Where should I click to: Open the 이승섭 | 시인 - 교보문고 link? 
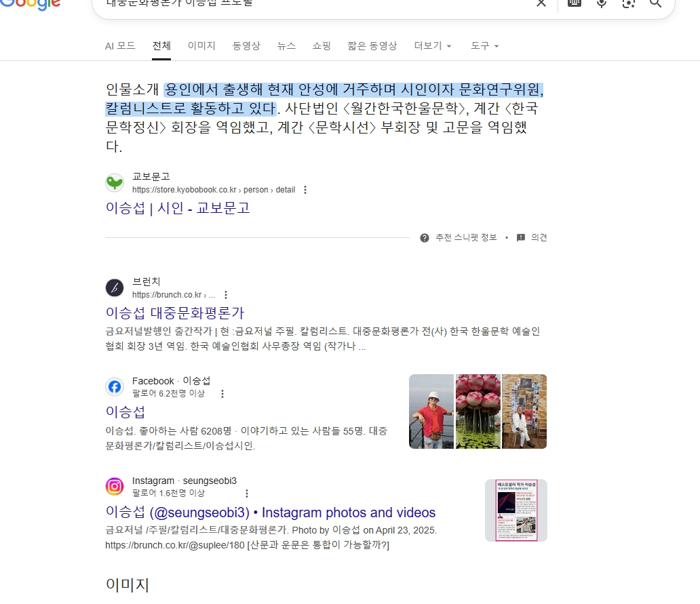coord(178,208)
